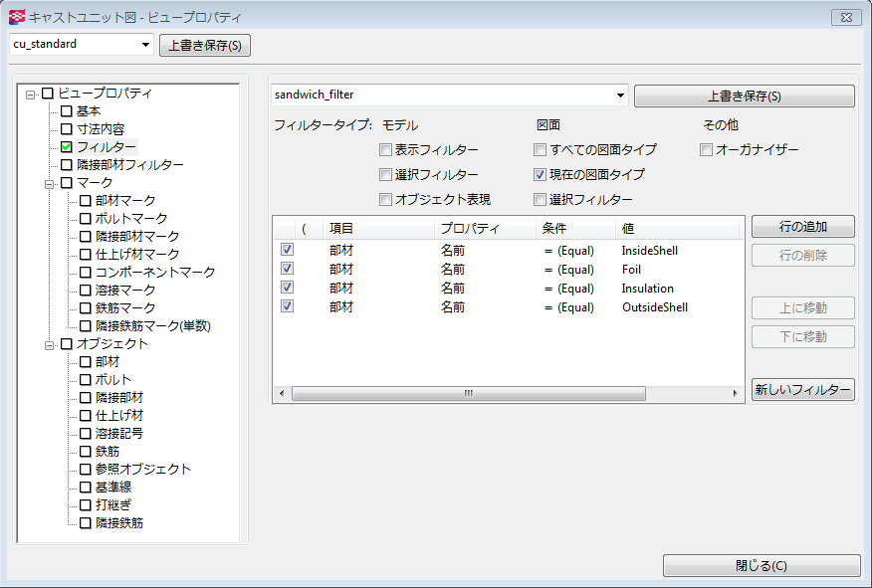Click the Tekla icon in title bar
The height and width of the screenshot is (588, 872).
point(16,17)
